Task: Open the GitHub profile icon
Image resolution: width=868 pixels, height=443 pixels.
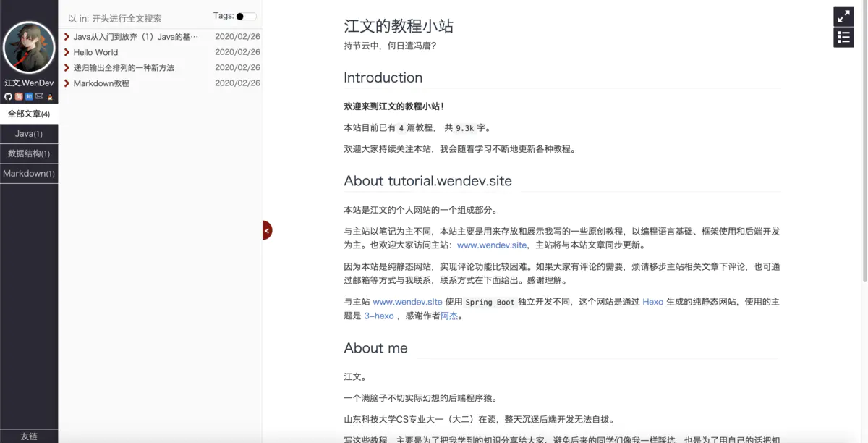Action: pos(8,96)
